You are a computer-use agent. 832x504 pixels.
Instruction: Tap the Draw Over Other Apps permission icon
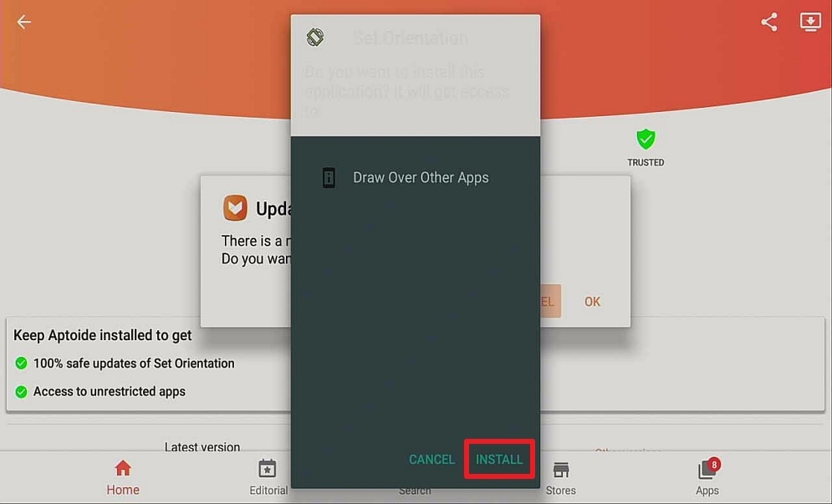[x=329, y=178]
